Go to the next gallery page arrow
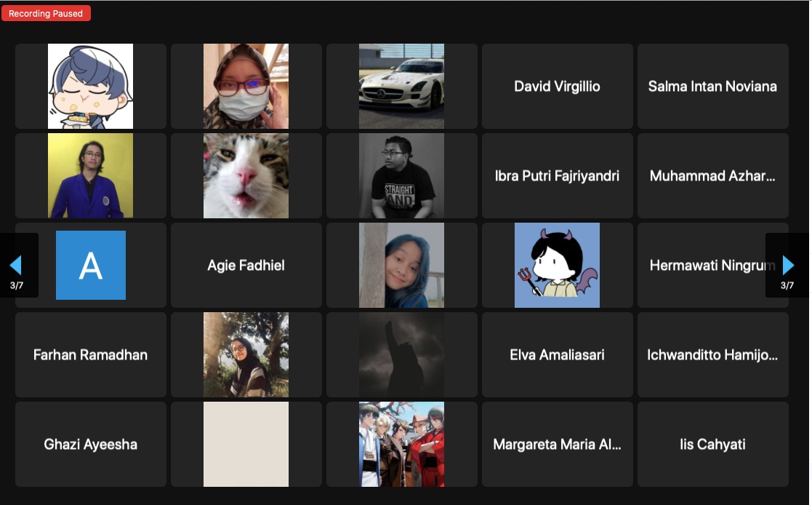 (x=788, y=265)
